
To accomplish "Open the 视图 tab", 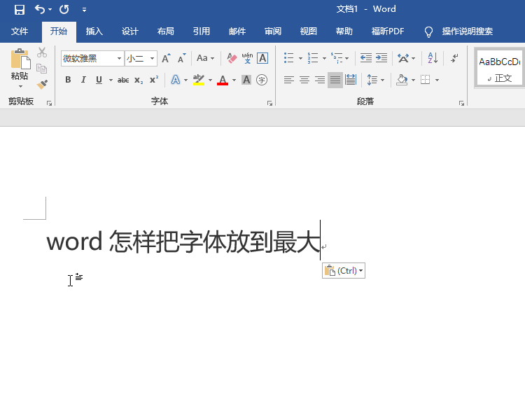I will (x=309, y=31).
